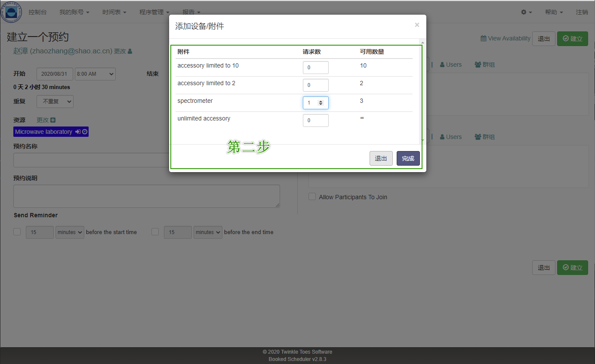The height and width of the screenshot is (364, 595).
Task: Click the plus icon next to 资源 更改
Action: coord(53,120)
